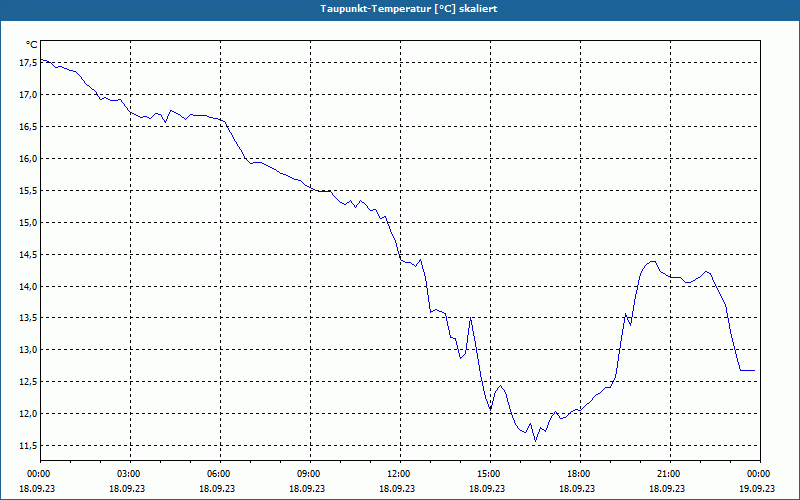The image size is (800, 500).
Task: Click the 03:00 time axis label
Action: point(130,474)
